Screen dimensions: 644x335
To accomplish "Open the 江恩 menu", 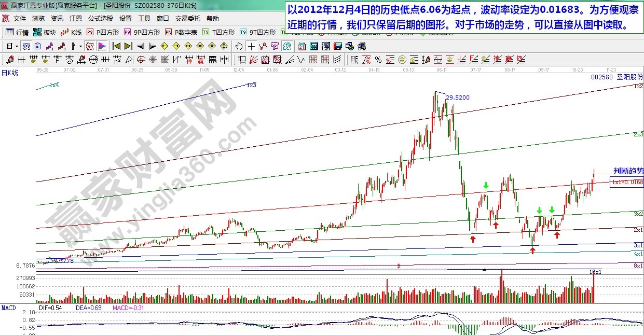I will point(76,18).
